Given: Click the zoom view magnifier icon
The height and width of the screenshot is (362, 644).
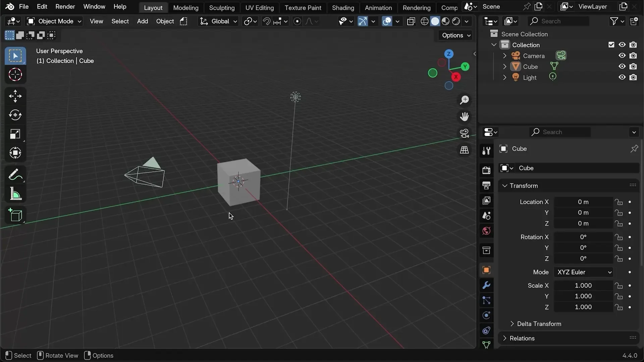Looking at the screenshot, I should (x=465, y=100).
